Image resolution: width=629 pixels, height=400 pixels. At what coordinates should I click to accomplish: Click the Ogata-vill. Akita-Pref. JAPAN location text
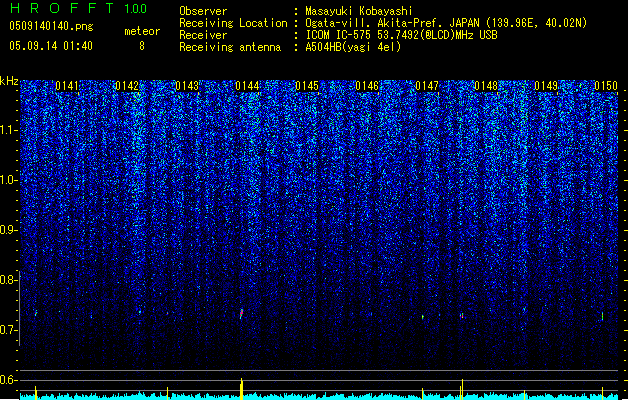(446, 23)
